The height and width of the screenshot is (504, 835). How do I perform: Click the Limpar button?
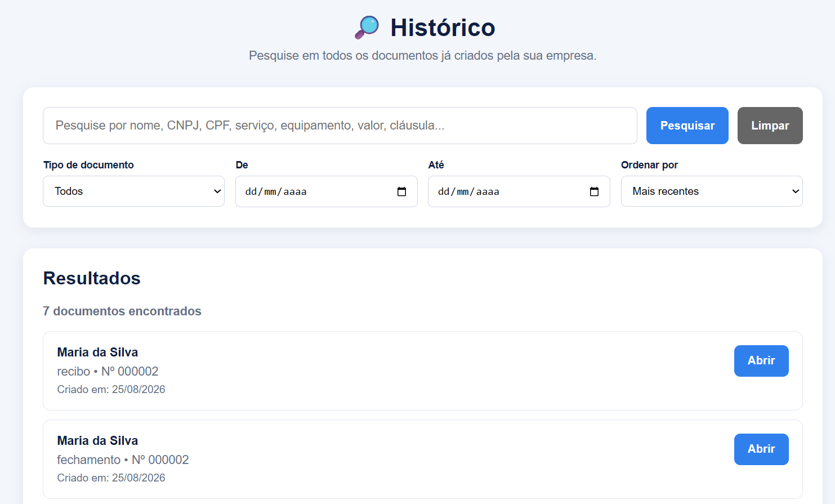[x=770, y=126]
